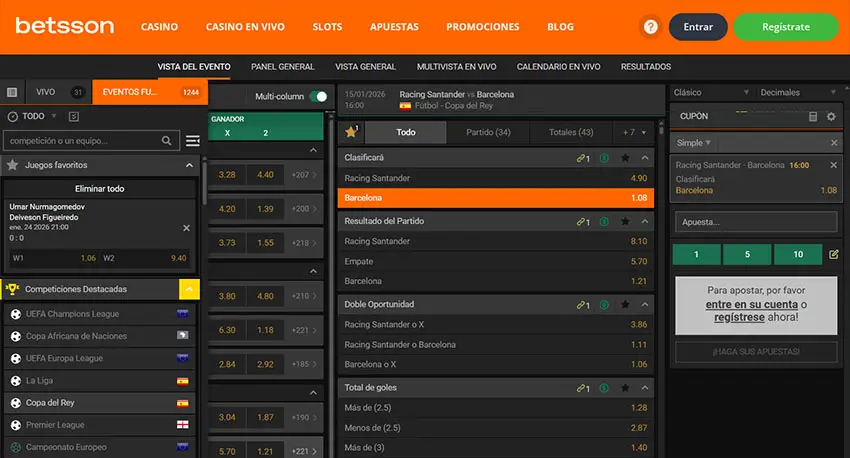This screenshot has width=850, height=458.
Task: Click the edit stake presets pencil icon
Action: [x=834, y=254]
